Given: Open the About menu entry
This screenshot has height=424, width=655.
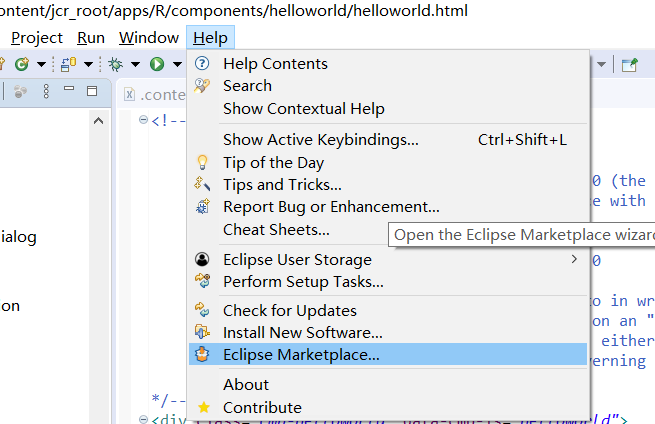Looking at the screenshot, I should pyautogui.click(x=388, y=385).
